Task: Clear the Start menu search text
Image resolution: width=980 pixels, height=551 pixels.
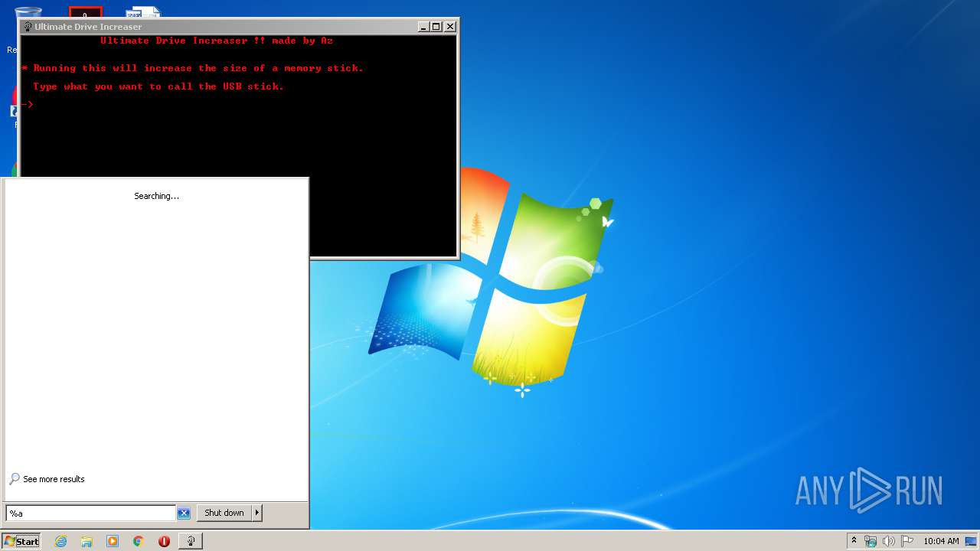Action: pyautogui.click(x=184, y=513)
